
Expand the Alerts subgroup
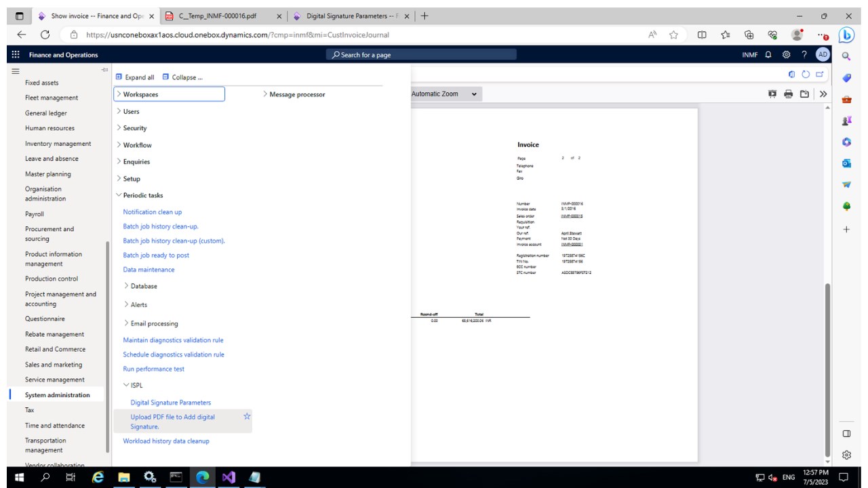click(x=136, y=304)
